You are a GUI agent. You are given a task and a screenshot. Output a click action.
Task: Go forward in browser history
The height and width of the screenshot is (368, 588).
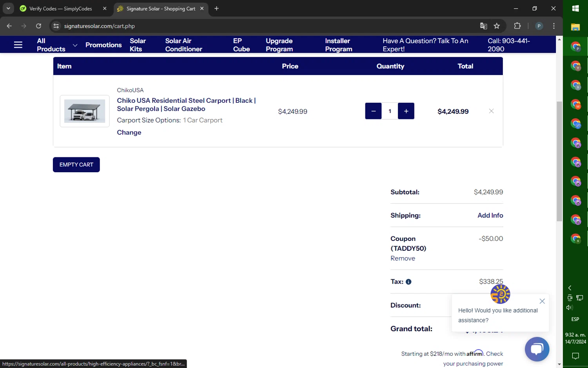pos(24,26)
